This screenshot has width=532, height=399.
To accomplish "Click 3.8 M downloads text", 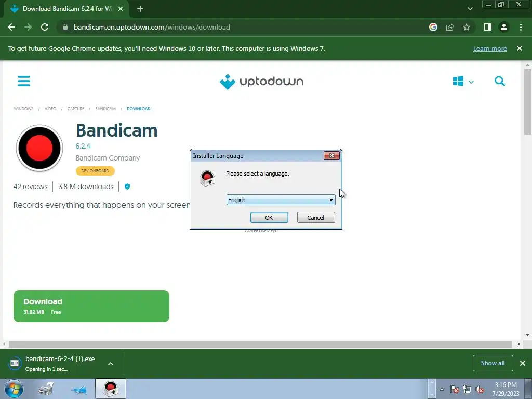I will [86, 187].
